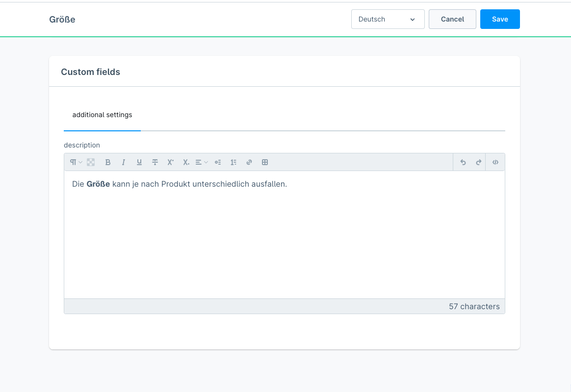The width and height of the screenshot is (571, 392).
Task: Save the Größe property changes
Action: click(x=500, y=19)
